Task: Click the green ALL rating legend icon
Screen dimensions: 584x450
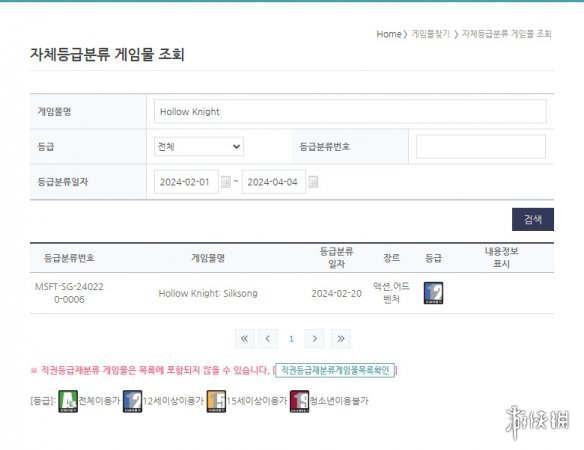Action: (68, 401)
